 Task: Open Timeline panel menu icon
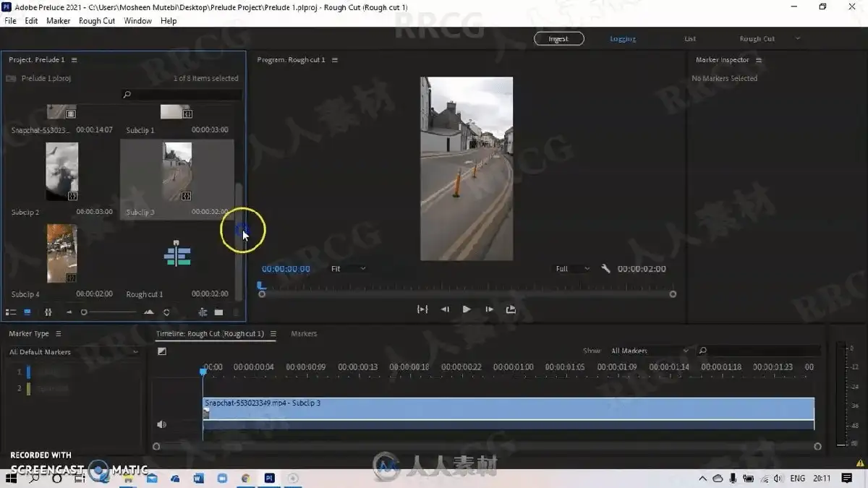tap(273, 334)
